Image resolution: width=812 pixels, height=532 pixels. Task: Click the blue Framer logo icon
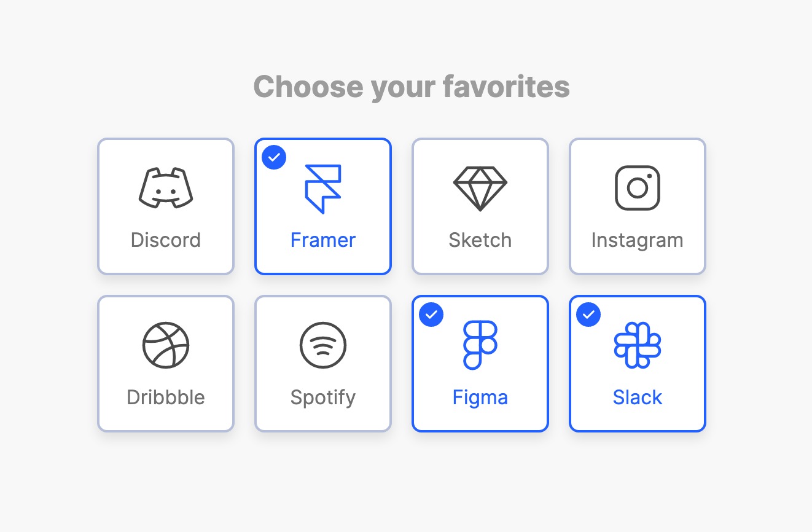(323, 189)
